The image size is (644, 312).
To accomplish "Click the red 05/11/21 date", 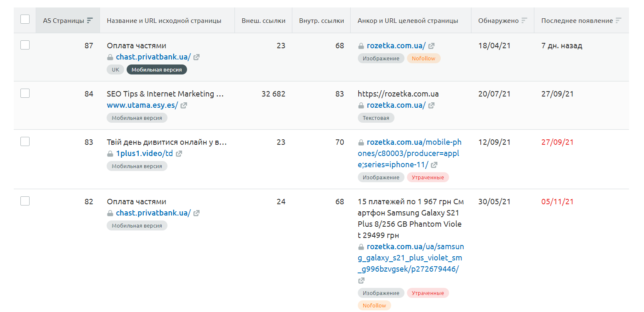I will pyautogui.click(x=557, y=201).
